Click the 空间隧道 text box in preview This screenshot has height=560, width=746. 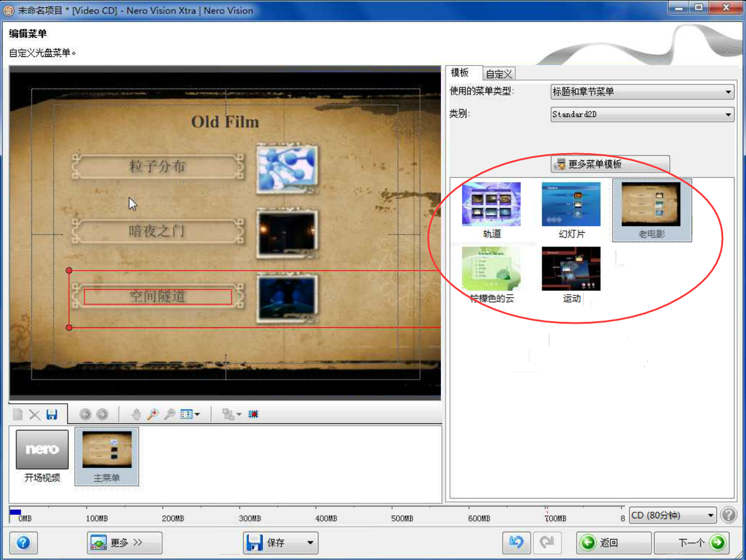[158, 297]
